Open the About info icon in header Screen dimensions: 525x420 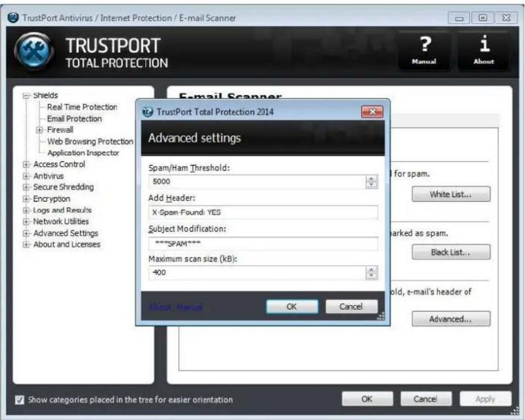click(484, 51)
